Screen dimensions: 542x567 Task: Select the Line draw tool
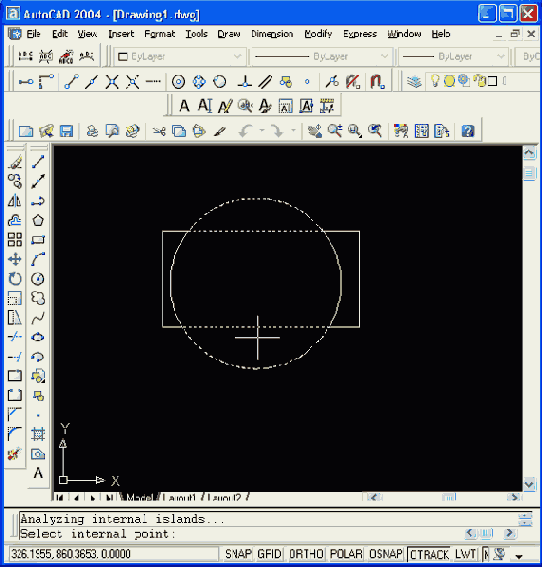pyautogui.click(x=38, y=162)
